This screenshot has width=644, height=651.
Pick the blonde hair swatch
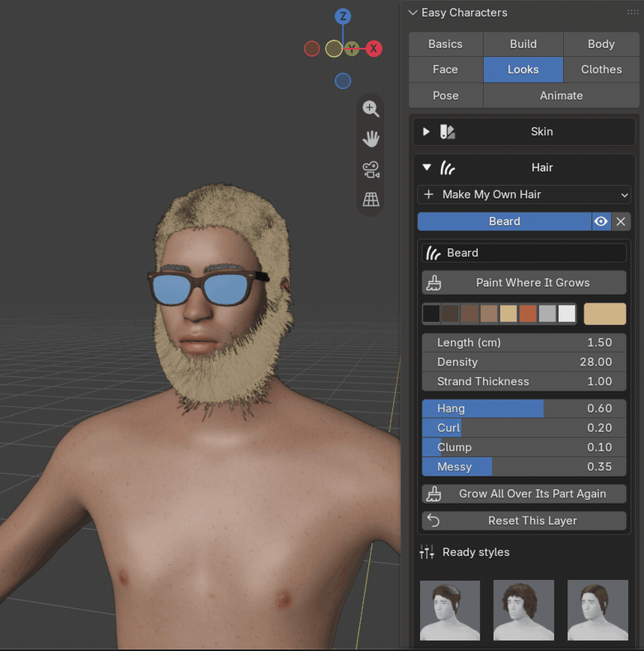509,314
